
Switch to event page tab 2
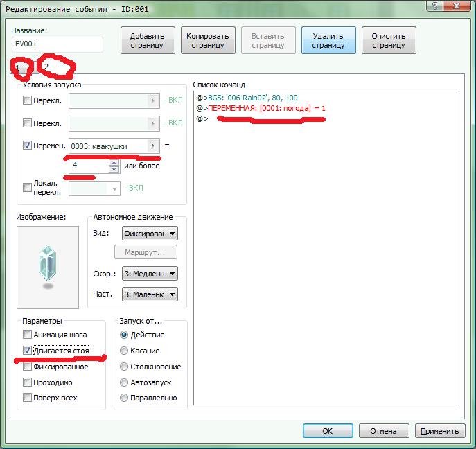pos(47,67)
